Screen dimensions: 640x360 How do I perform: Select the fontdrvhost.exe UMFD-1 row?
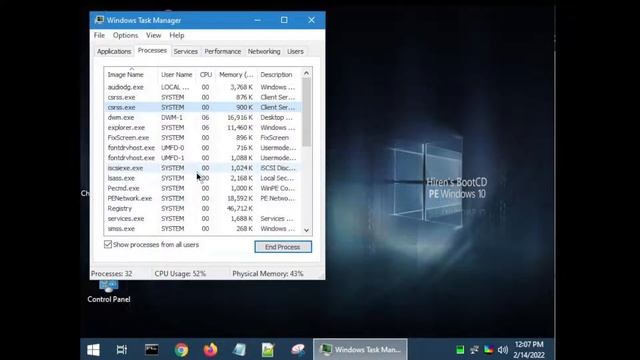(x=203, y=158)
